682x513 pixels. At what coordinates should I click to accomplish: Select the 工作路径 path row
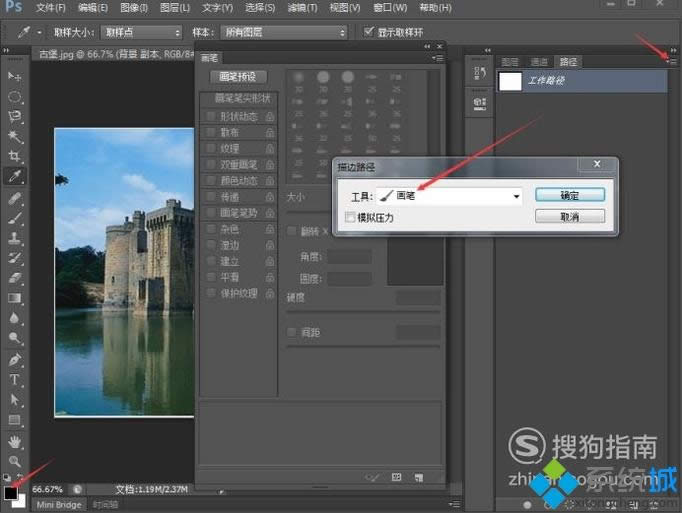click(x=582, y=81)
